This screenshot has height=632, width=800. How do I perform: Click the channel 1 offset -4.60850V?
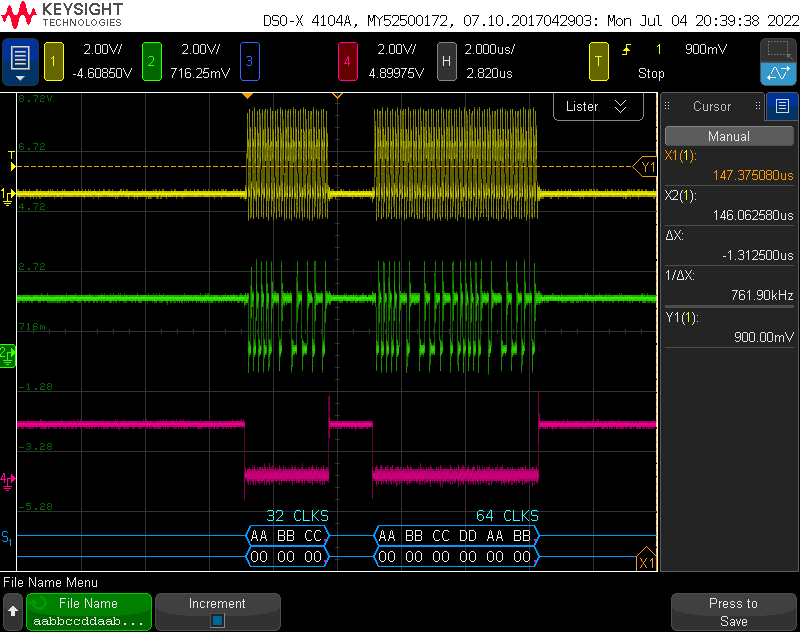103,73
